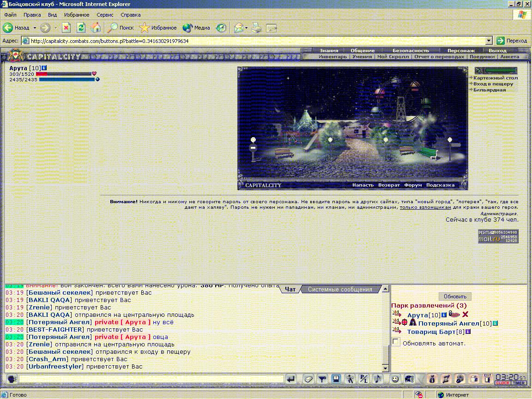Send chat message with Enter-arrow icon

click(x=290, y=379)
